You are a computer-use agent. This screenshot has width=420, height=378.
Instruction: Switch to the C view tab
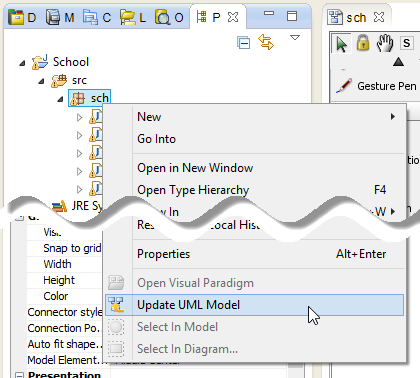[x=97, y=17]
